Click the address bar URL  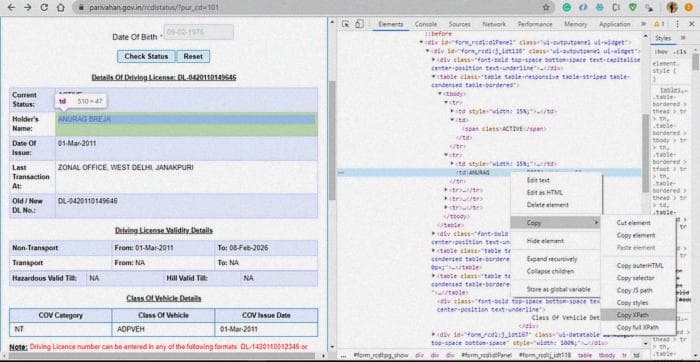[154, 8]
